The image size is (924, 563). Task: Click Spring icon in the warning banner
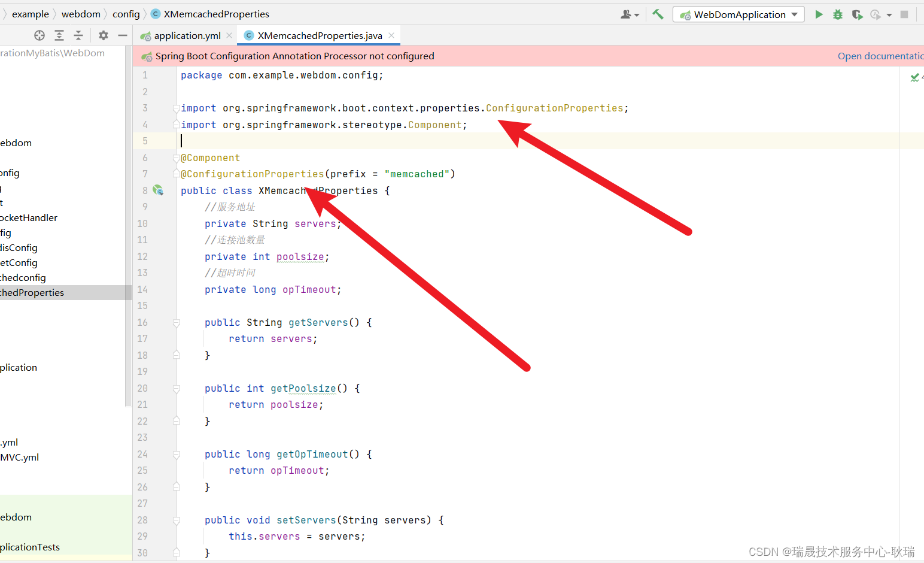click(147, 56)
